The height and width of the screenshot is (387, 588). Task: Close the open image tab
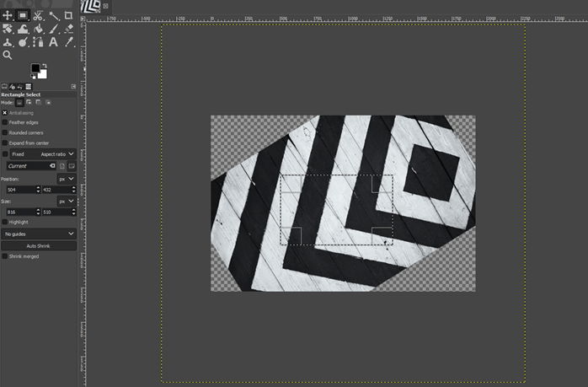pyautogui.click(x=106, y=6)
